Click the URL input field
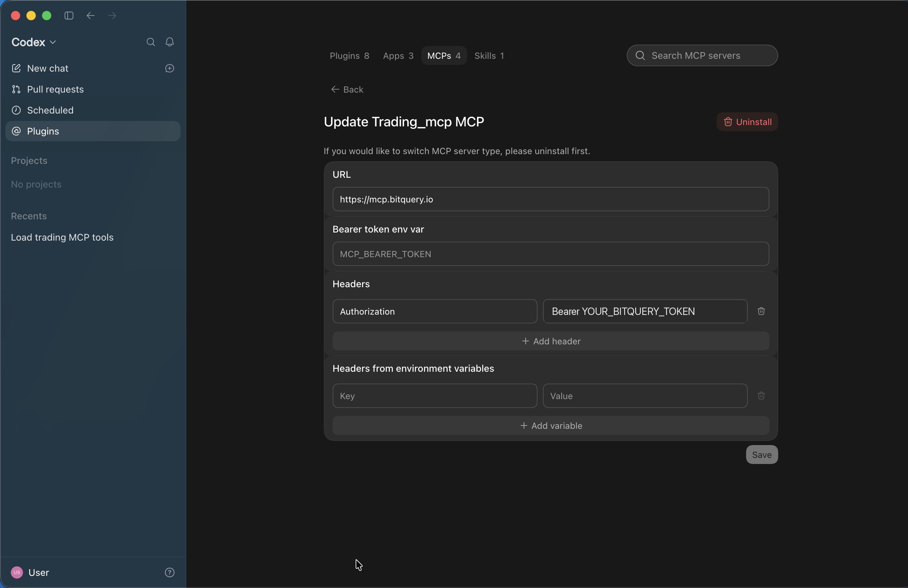908x588 pixels. [551, 199]
